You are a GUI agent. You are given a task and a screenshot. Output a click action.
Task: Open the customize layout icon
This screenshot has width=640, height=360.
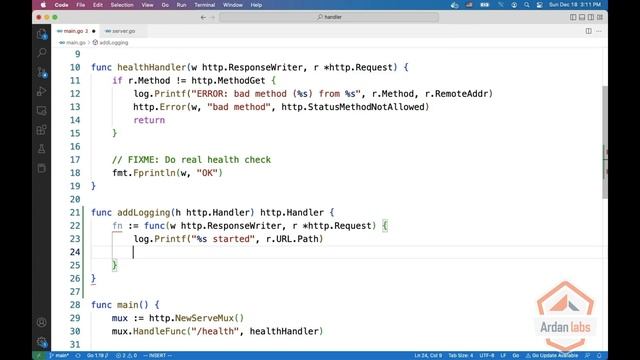(600, 17)
